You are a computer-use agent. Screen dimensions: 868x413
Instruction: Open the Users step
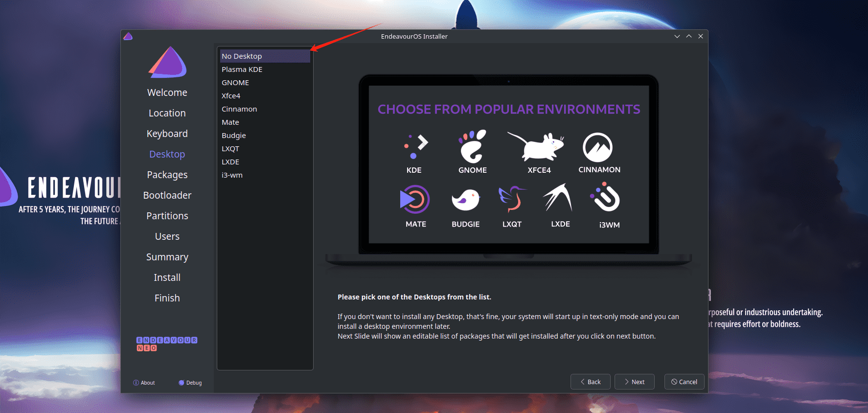coord(167,236)
